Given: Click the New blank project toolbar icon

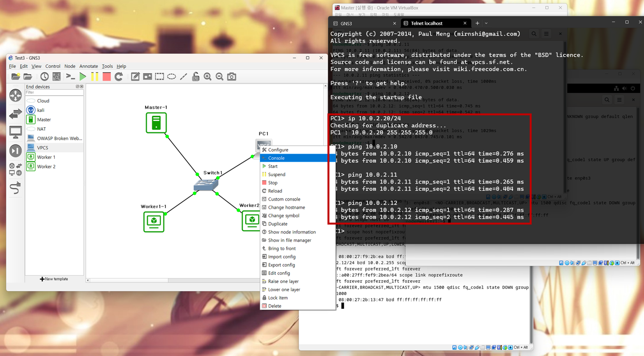Looking at the screenshot, I should [15, 77].
